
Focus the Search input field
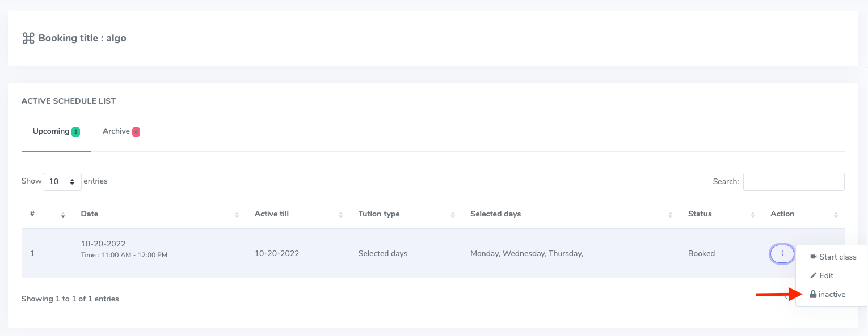point(793,182)
